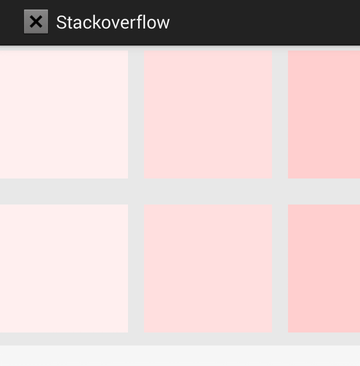Select the medium pink tile in top row

coord(208,114)
